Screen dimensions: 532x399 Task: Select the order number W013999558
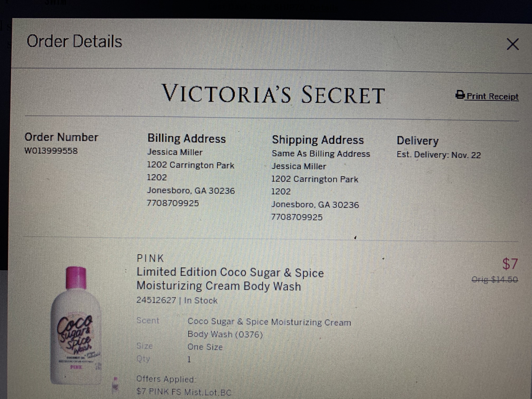[x=51, y=151]
